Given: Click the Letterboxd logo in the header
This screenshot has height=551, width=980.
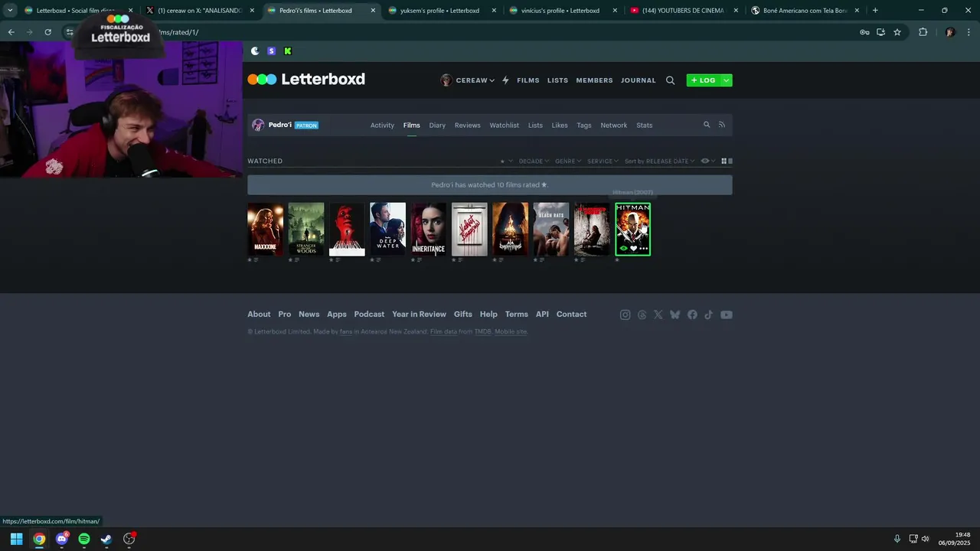Looking at the screenshot, I should (x=306, y=80).
